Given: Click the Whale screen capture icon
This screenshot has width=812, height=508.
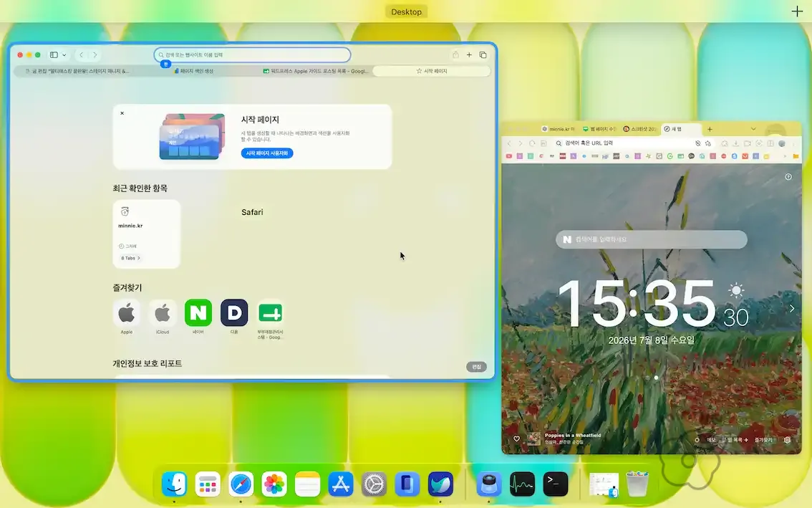Looking at the screenshot, I should (759, 143).
